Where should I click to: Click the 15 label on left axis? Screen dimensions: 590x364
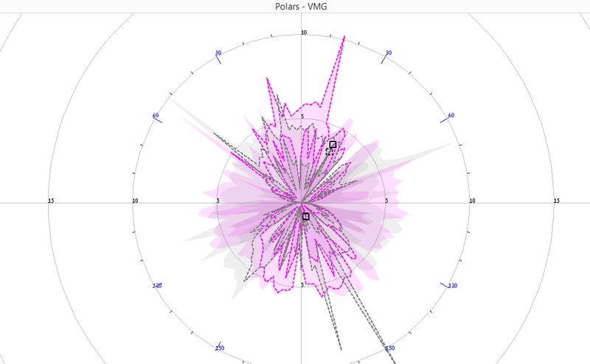point(51,201)
